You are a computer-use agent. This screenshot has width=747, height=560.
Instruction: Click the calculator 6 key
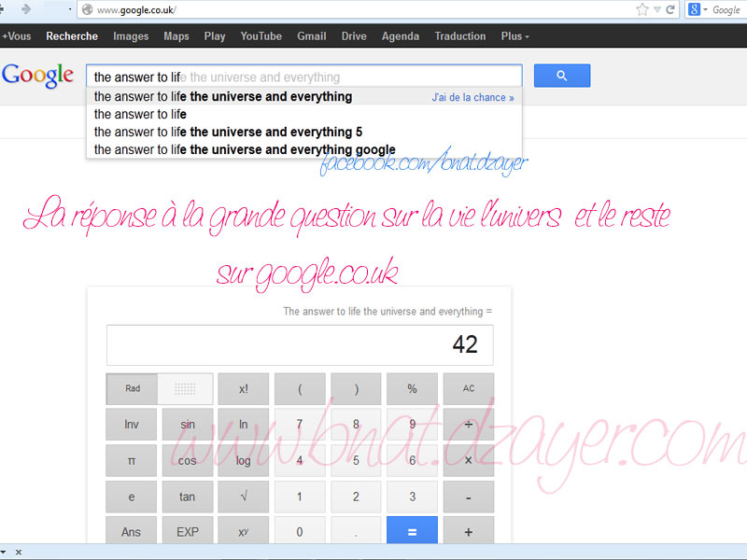click(412, 460)
